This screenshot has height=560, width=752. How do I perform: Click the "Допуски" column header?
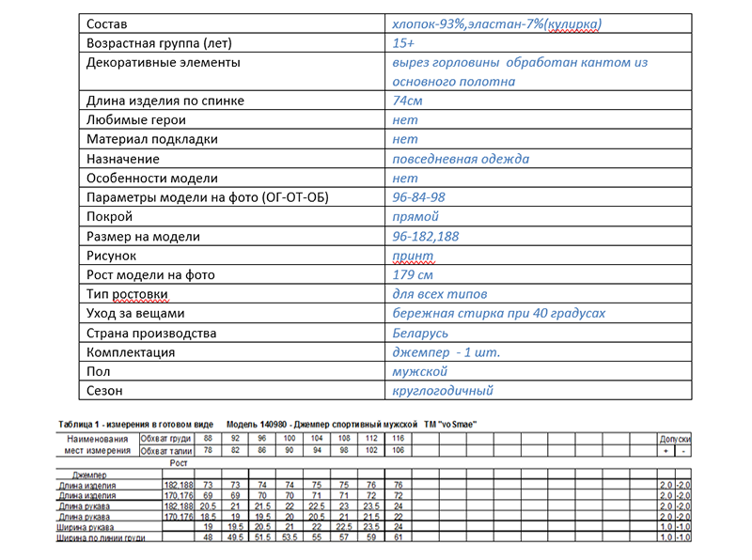point(675,439)
